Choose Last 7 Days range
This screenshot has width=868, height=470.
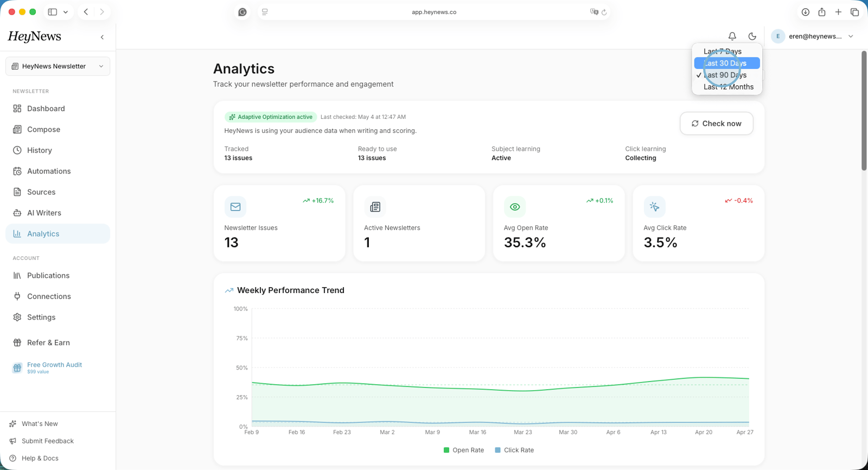727,52
